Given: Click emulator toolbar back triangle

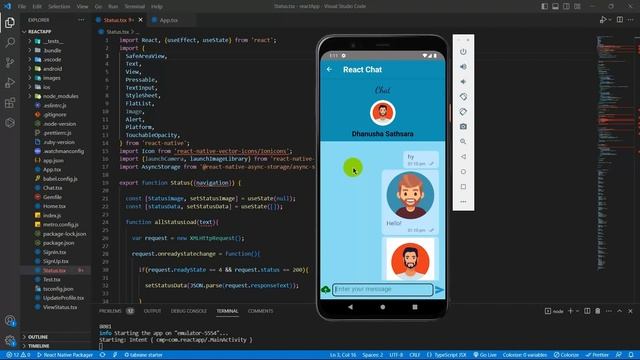Looking at the screenshot, I should click(x=463, y=157).
